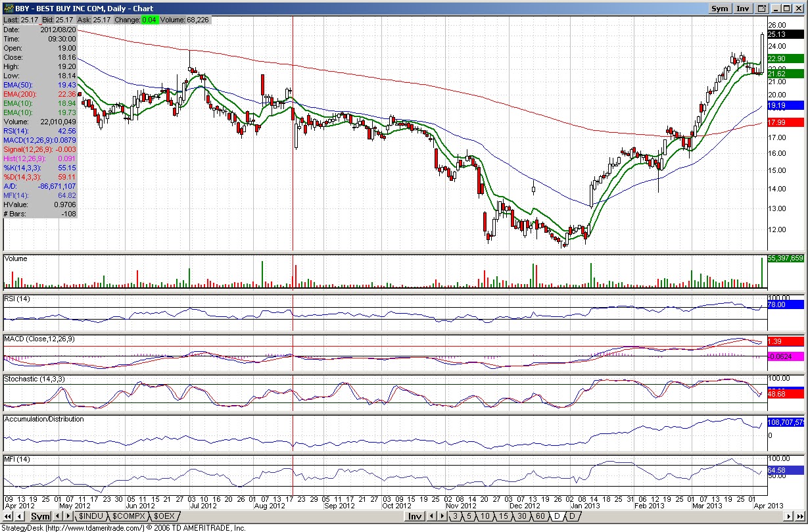This screenshot has height=532, width=808.
Task: Click the MACD(12,26,9) 0.0879 data row
Action: 40,140
